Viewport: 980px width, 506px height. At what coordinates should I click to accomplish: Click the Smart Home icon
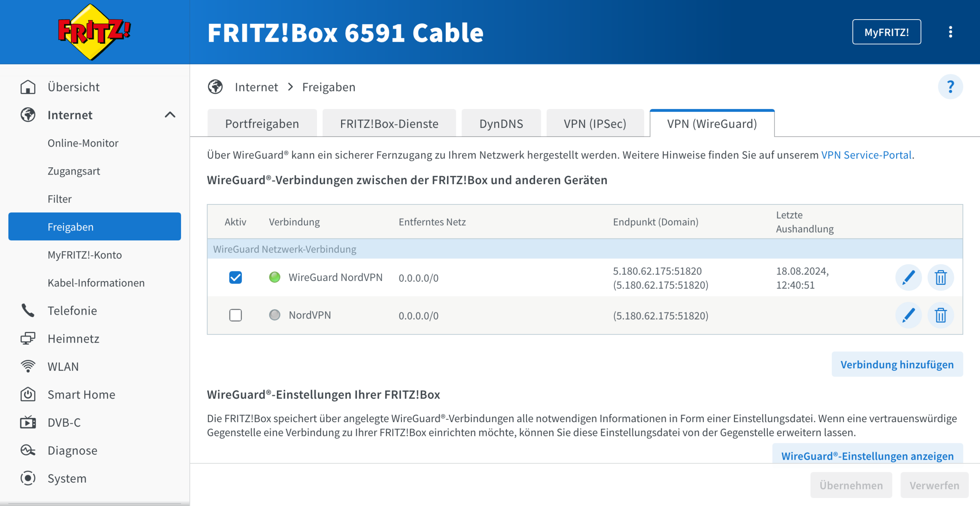click(x=28, y=394)
